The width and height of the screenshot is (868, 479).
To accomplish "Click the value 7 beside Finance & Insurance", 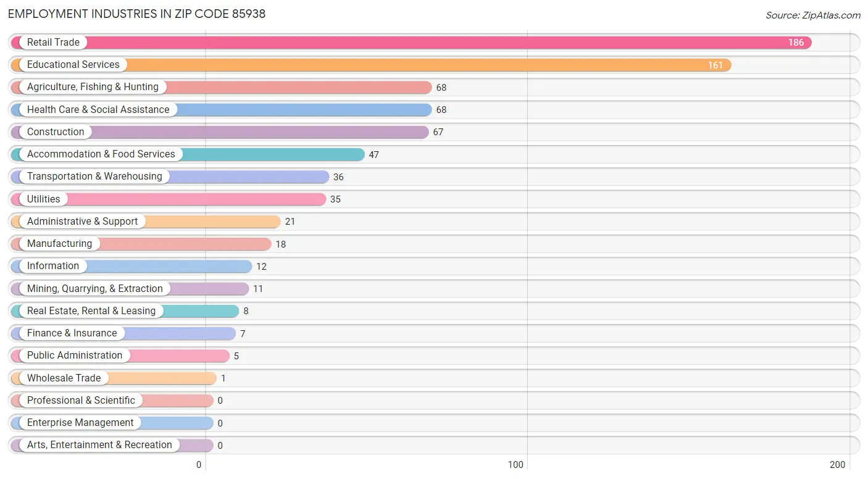I will coord(243,334).
